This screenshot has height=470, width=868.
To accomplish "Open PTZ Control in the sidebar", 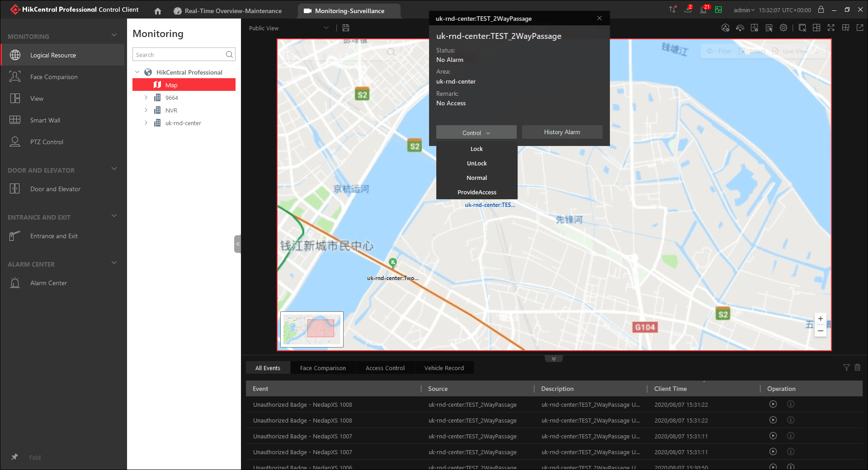I will 62,142.
